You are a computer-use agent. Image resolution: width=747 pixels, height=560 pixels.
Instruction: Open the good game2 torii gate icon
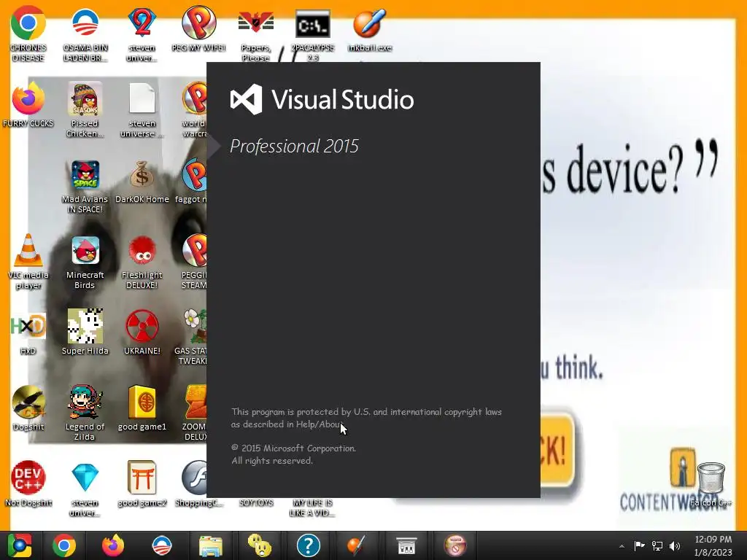142,483
